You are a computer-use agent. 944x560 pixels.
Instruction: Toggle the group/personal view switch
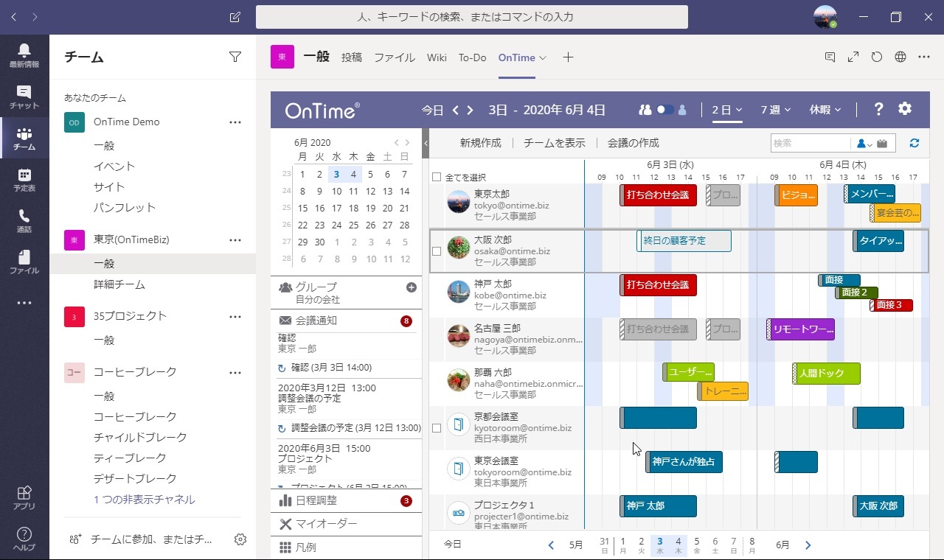(665, 110)
